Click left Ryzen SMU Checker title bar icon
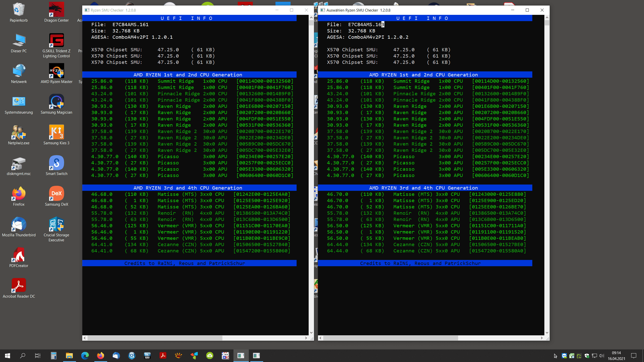The height and width of the screenshot is (362, 644). tap(87, 10)
